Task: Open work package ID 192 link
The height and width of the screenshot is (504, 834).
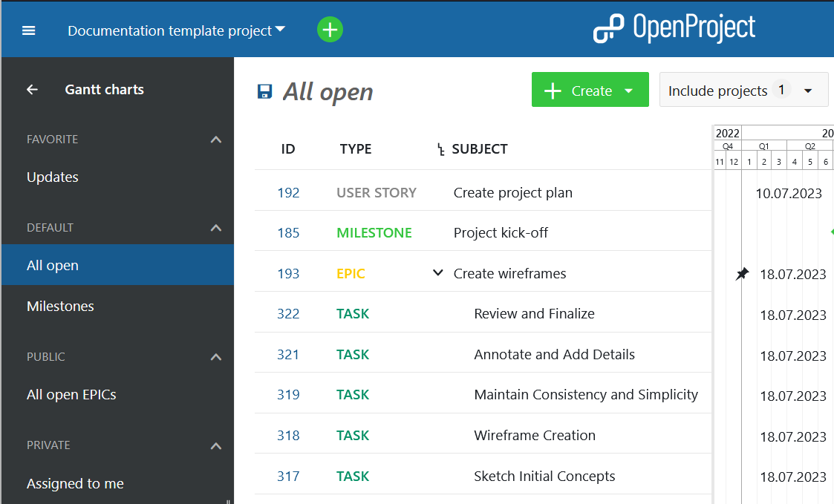Action: (288, 193)
